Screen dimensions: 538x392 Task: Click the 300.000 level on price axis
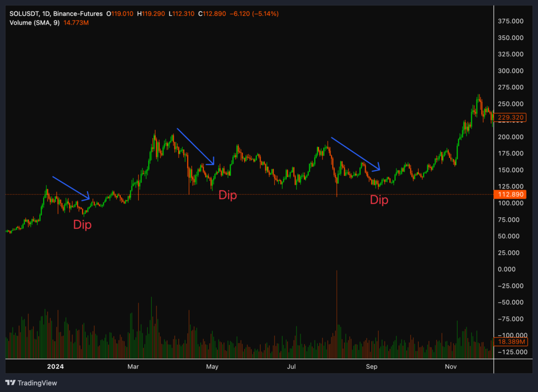[510, 71]
